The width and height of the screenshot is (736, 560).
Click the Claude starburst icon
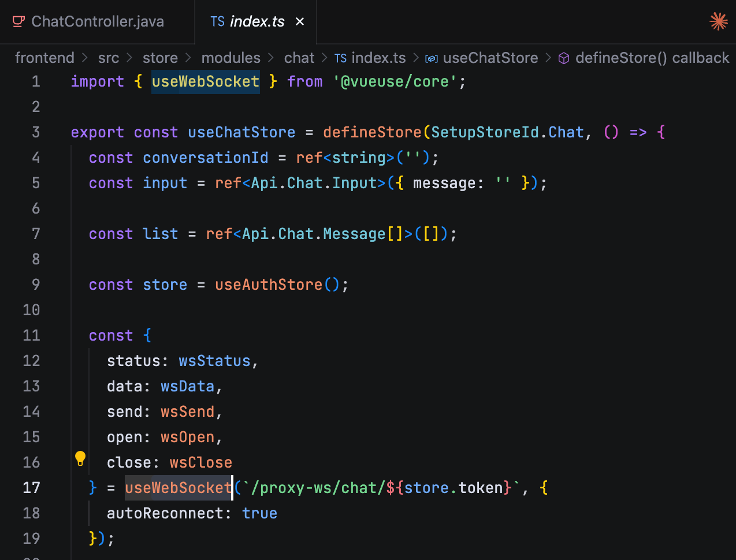click(718, 21)
